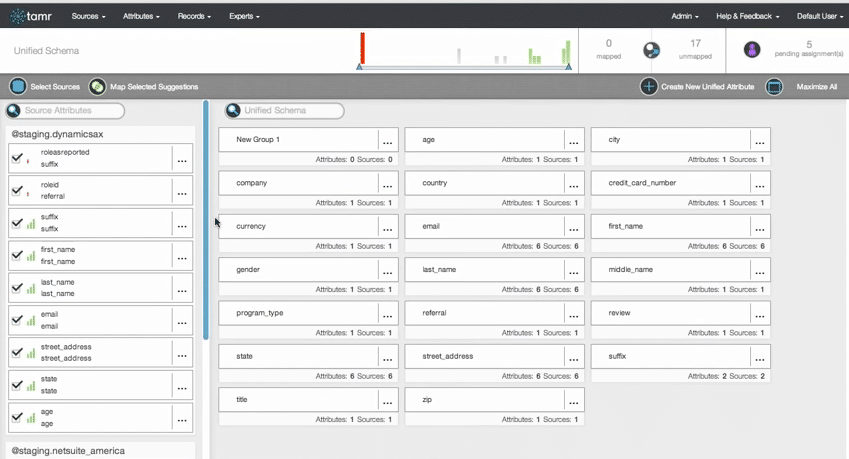This screenshot has height=459, width=849.
Task: Open the Experts menu
Action: [x=244, y=16]
